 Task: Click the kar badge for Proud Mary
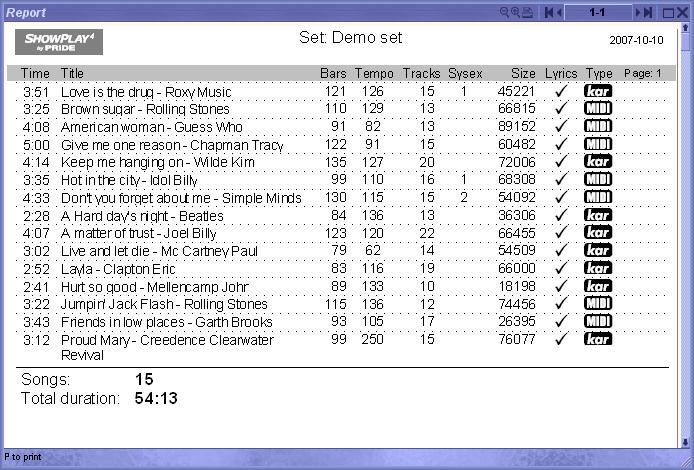click(x=598, y=339)
